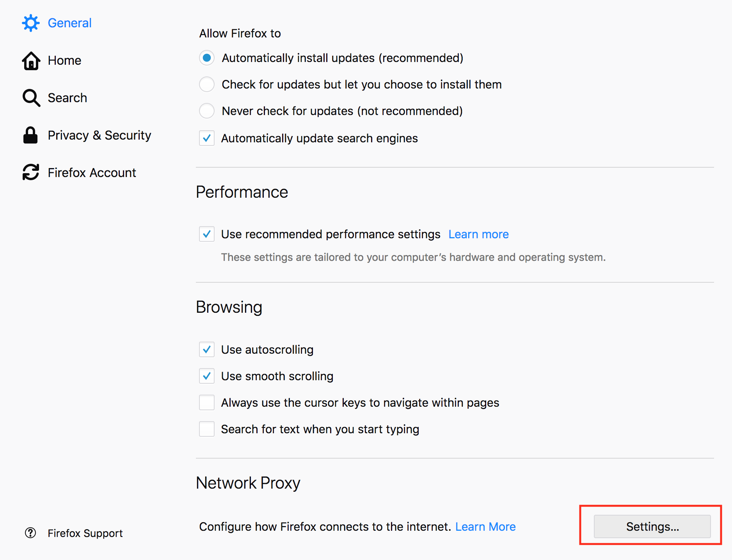The image size is (732, 560).
Task: Select Never check for updates
Action: [x=206, y=111]
